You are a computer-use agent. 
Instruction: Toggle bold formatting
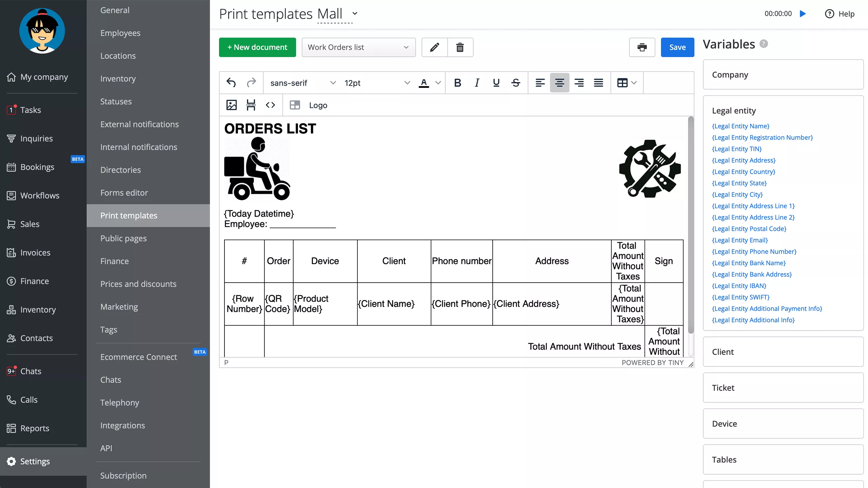[457, 83]
